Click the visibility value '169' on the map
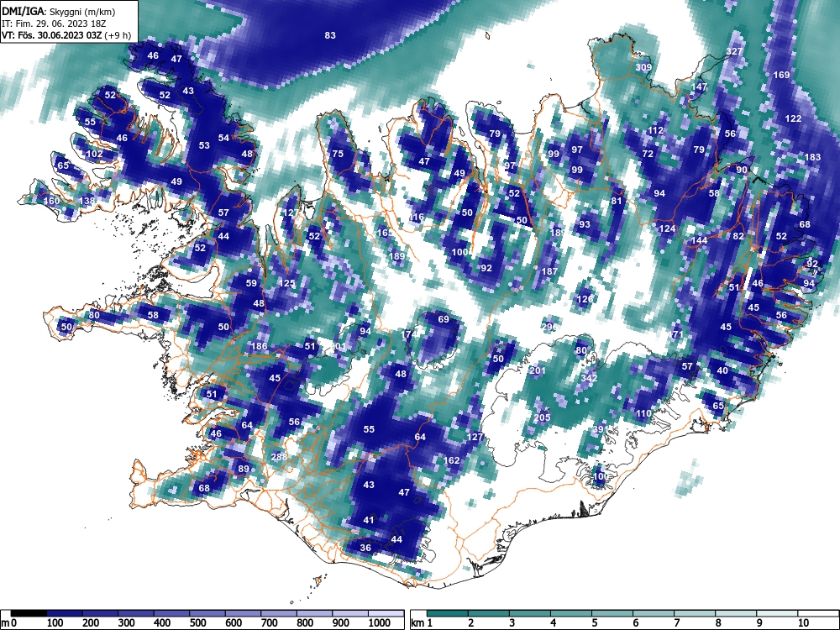This screenshot has height=630, width=840. point(781,75)
